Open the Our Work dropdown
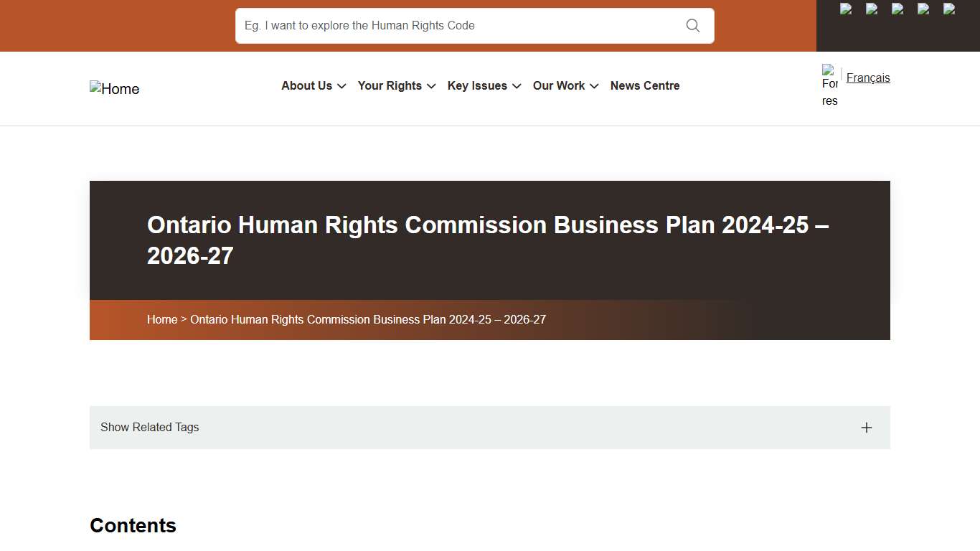 tap(565, 85)
